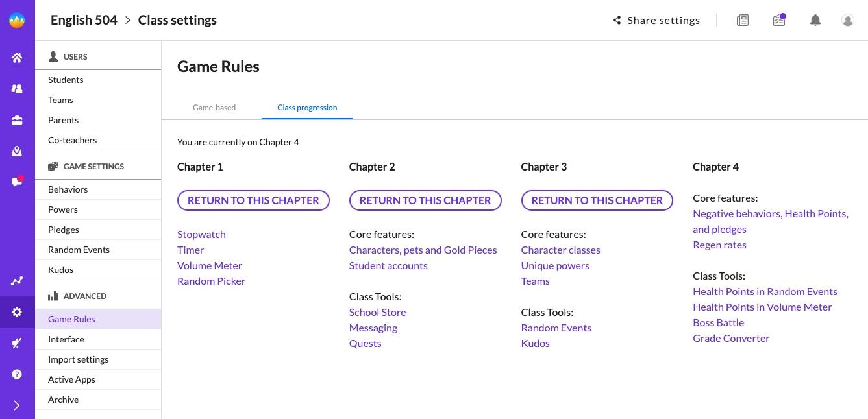Open the School Store link

click(377, 312)
